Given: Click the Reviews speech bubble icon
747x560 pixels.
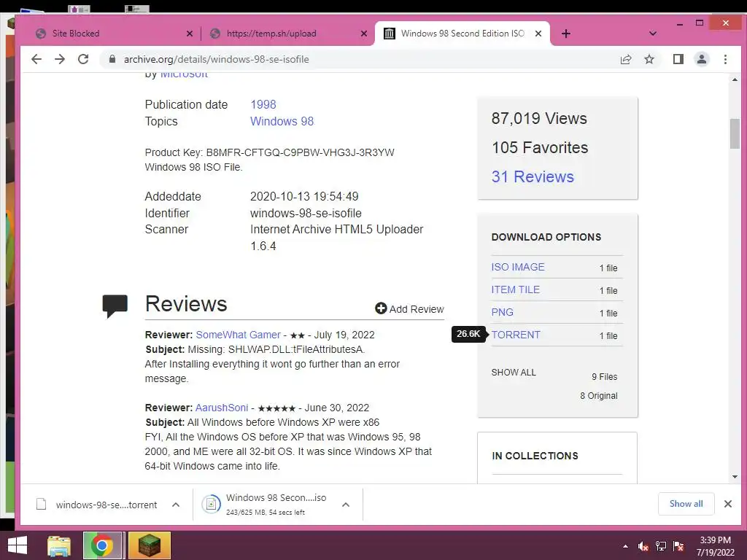Looking at the screenshot, I should 115,306.
